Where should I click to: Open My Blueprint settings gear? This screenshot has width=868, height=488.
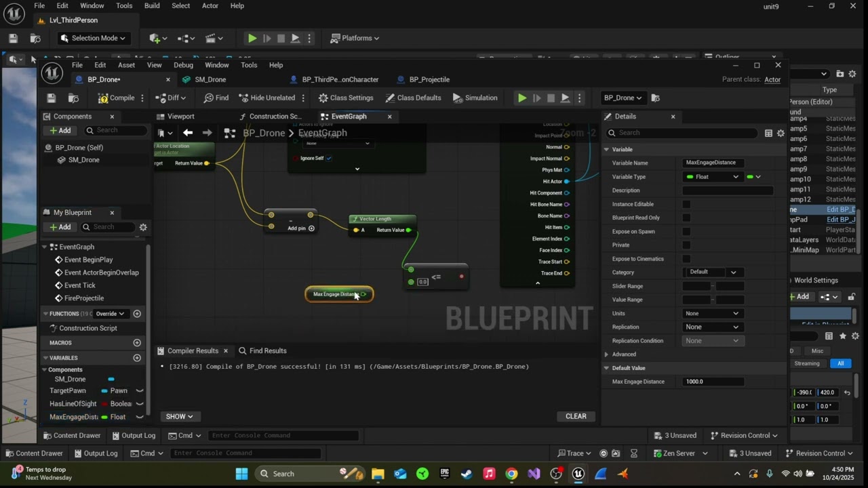pos(143,227)
